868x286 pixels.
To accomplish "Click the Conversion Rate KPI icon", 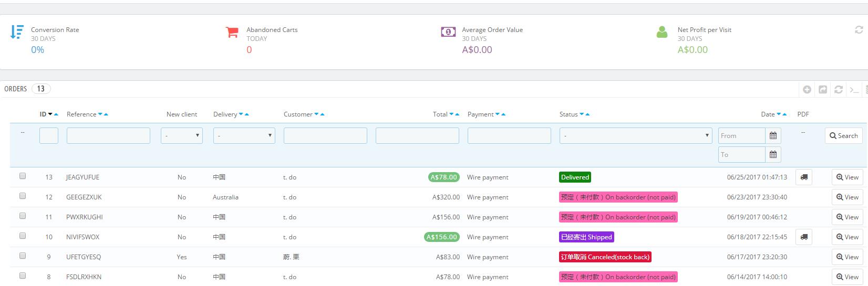I will pyautogui.click(x=17, y=32).
